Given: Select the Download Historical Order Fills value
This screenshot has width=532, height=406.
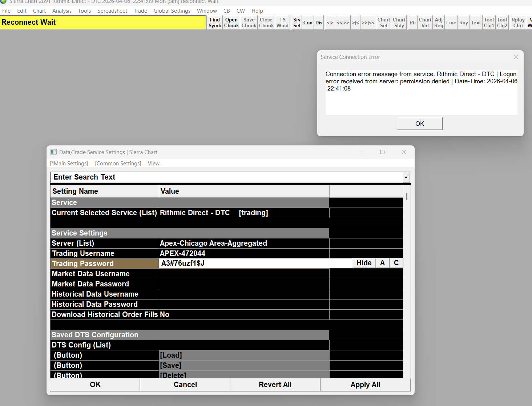Looking at the screenshot, I should (244, 314).
